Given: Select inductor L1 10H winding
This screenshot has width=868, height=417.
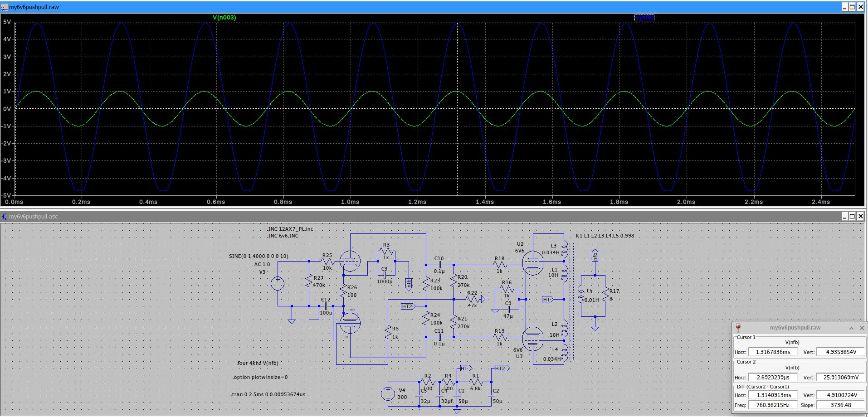Looking at the screenshot, I should [565, 273].
